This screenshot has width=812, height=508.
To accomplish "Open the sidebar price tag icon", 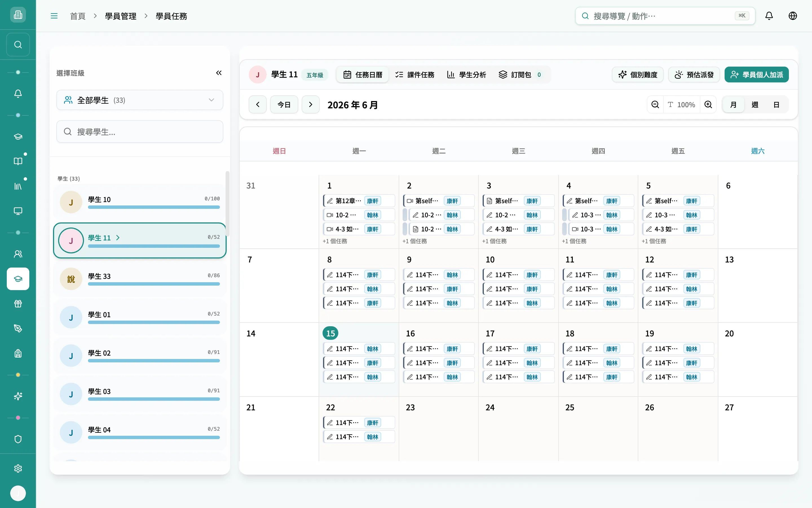I will click(x=18, y=329).
